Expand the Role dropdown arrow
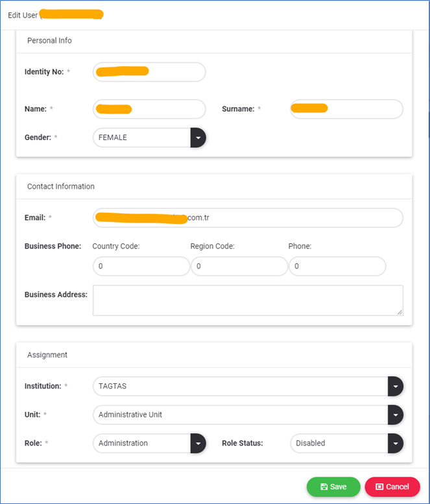This screenshot has width=430, height=504. click(198, 443)
